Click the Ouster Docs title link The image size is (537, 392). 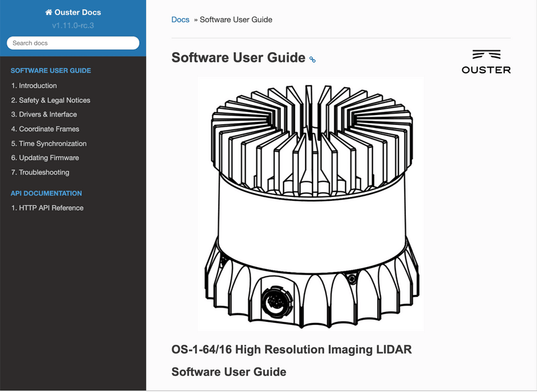pyautogui.click(x=78, y=12)
